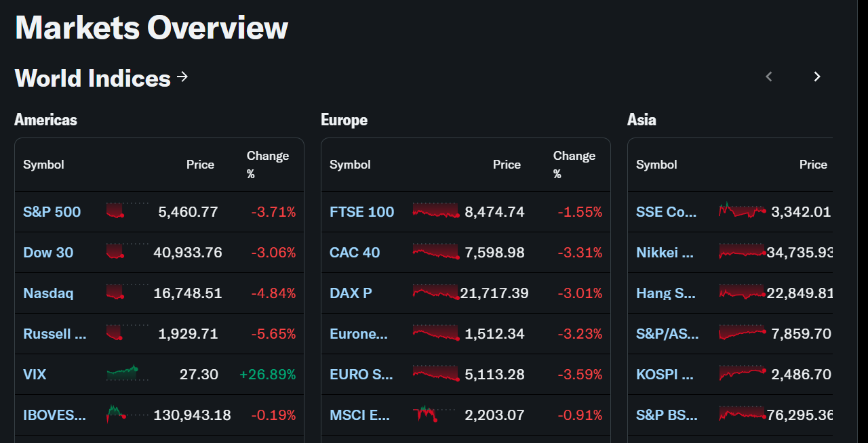Open the Dow 30 index link
The image size is (868, 443).
click(x=48, y=253)
